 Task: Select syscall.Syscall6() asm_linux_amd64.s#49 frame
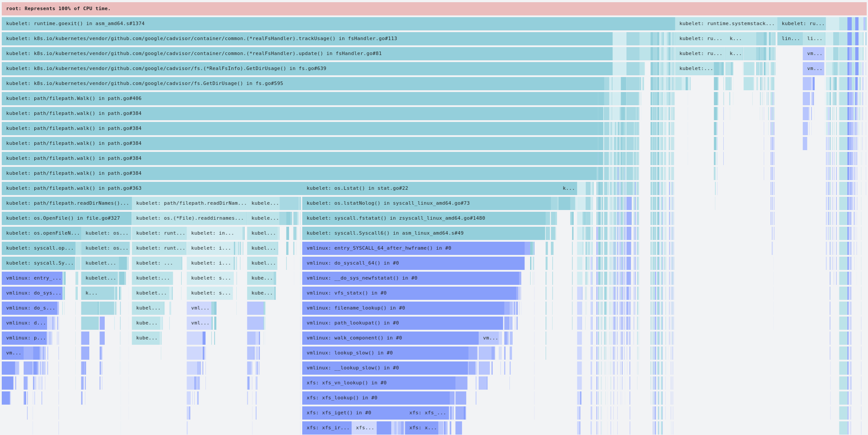click(x=424, y=233)
